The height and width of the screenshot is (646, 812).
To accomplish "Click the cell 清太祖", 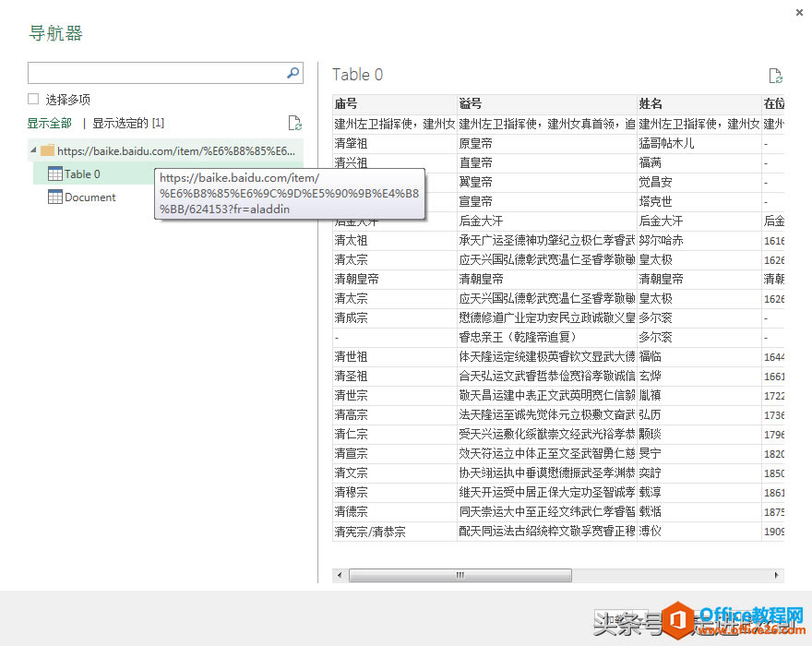I will [x=395, y=240].
